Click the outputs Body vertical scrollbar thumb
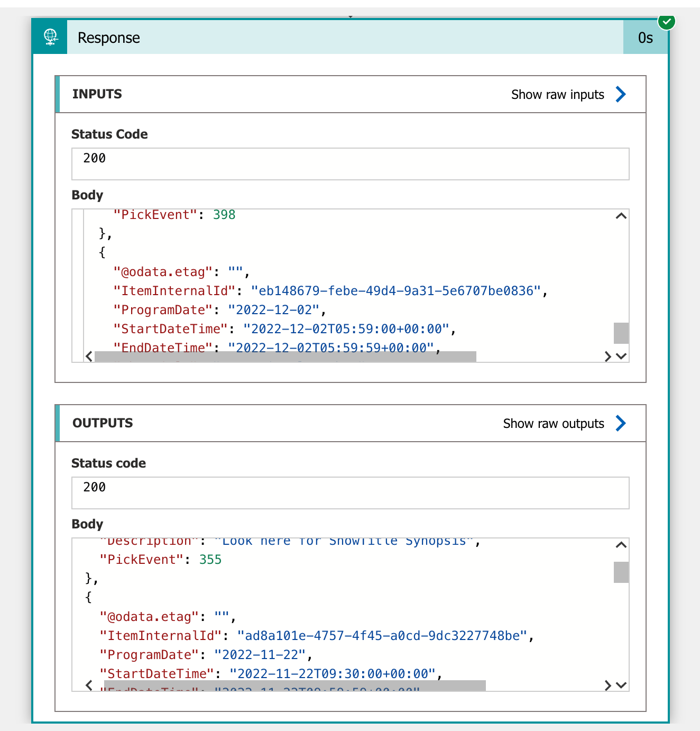This screenshot has width=700, height=731. tap(621, 572)
